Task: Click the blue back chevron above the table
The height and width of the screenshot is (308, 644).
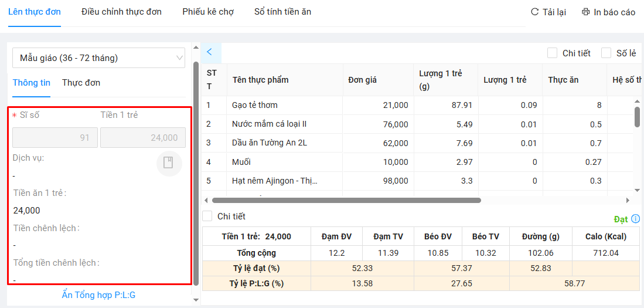Action: click(209, 52)
